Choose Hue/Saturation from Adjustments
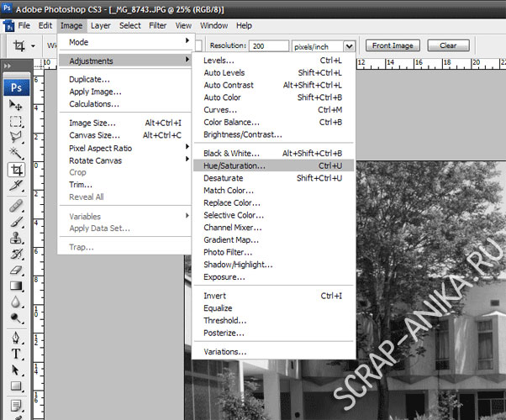506x420 pixels. tap(234, 165)
